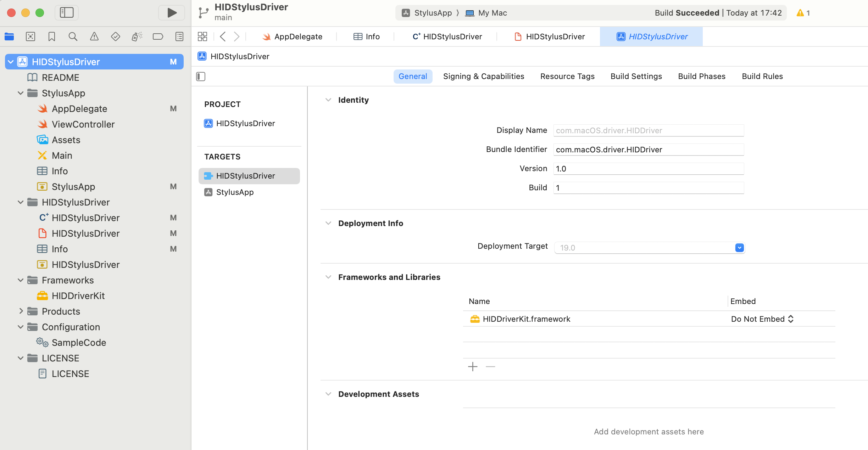Click the Build number field

649,188
